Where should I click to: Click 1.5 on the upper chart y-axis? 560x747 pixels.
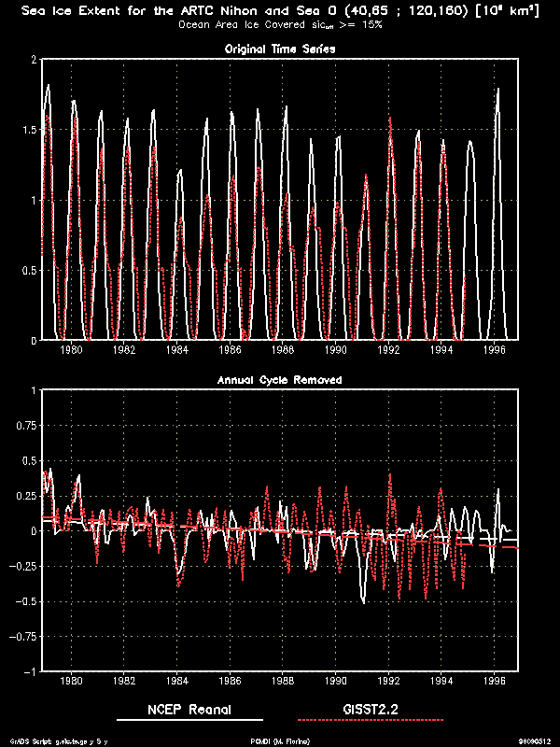(28, 130)
